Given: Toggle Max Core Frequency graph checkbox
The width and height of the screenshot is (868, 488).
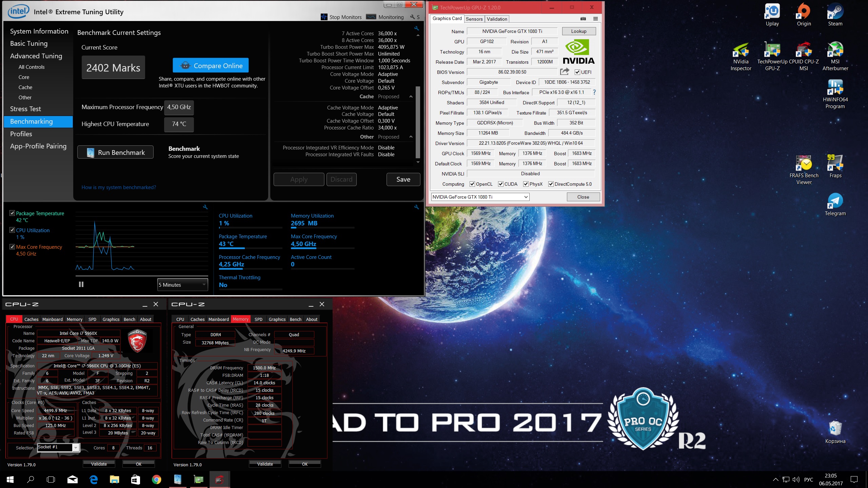Looking at the screenshot, I should [12, 247].
